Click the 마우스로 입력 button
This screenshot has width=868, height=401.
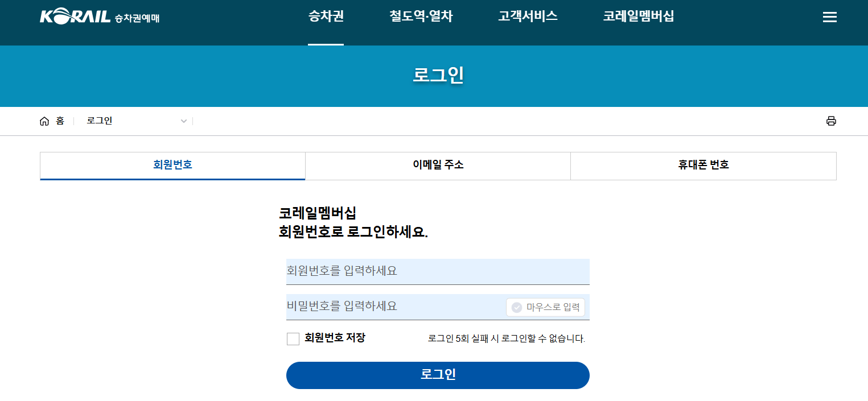(545, 307)
